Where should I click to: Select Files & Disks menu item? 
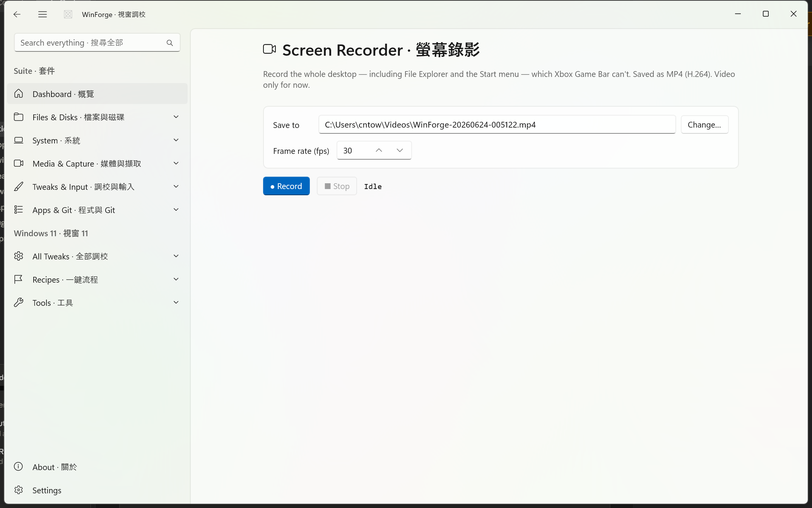[x=97, y=117]
